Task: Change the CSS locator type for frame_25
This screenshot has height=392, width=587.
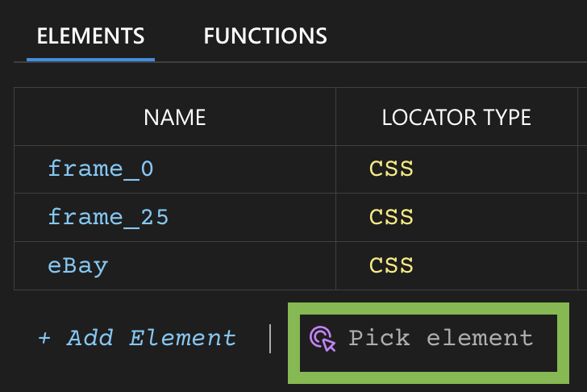Action: 391,217
